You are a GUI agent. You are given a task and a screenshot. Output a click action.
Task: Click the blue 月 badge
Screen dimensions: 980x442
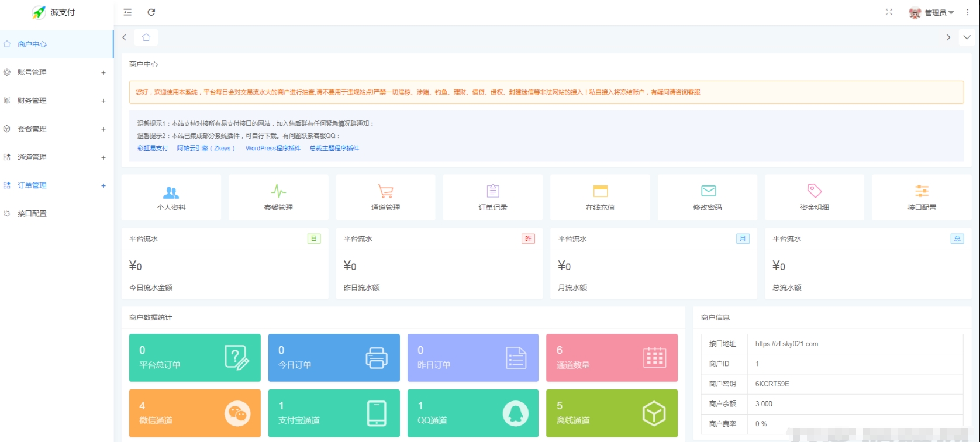(743, 239)
